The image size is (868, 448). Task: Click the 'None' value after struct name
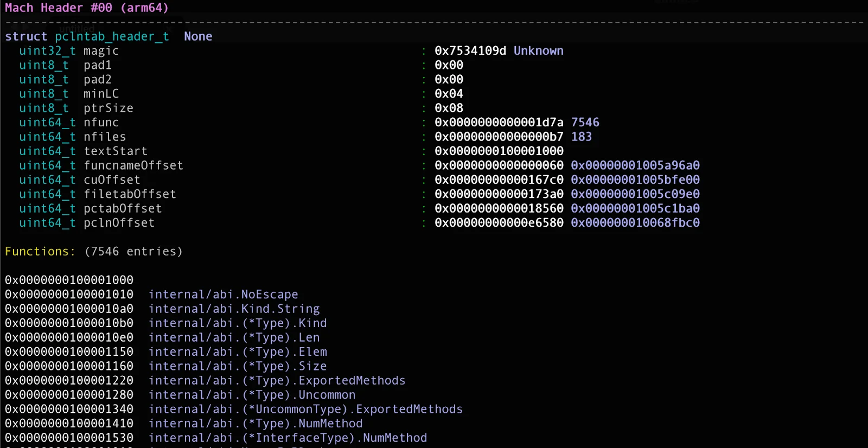coord(198,36)
